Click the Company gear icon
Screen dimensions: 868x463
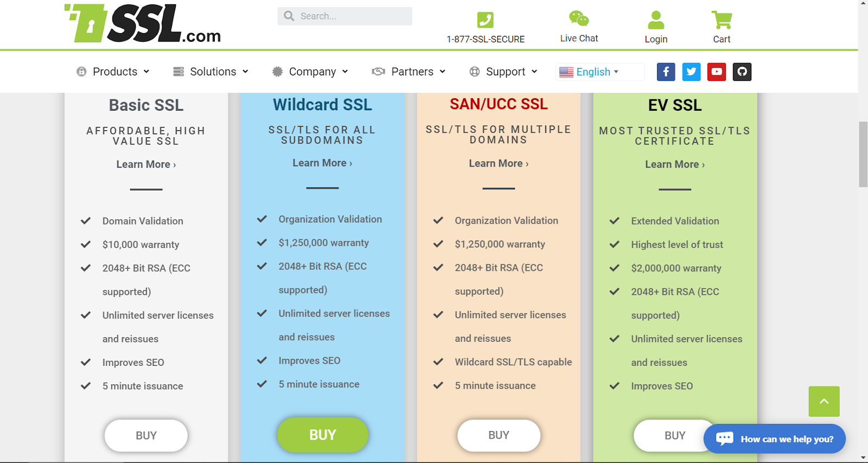tap(277, 72)
